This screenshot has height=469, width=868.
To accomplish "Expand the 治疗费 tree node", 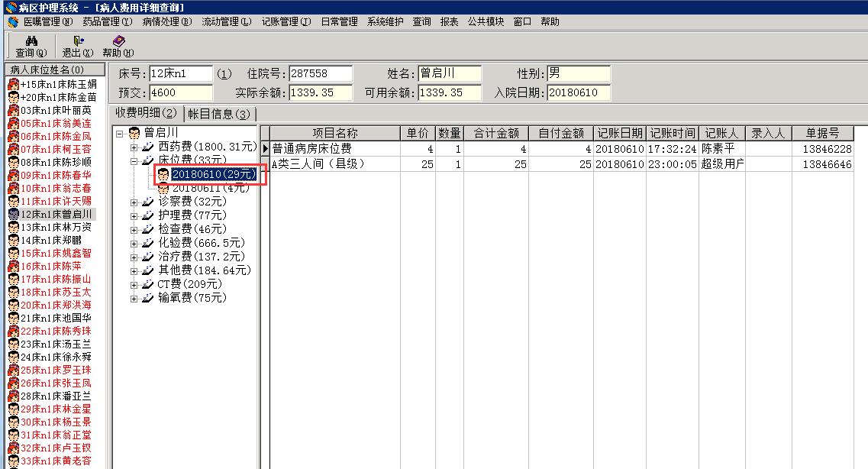I will 134,258.
